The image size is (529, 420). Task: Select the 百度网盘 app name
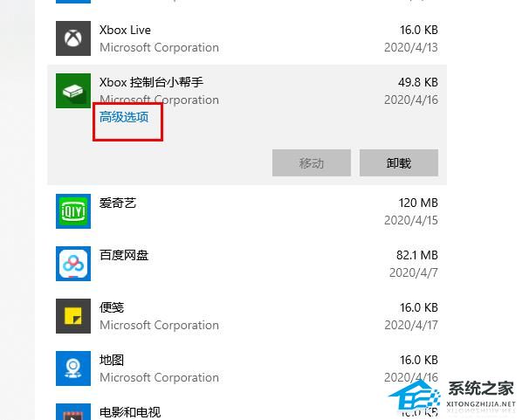coord(124,255)
